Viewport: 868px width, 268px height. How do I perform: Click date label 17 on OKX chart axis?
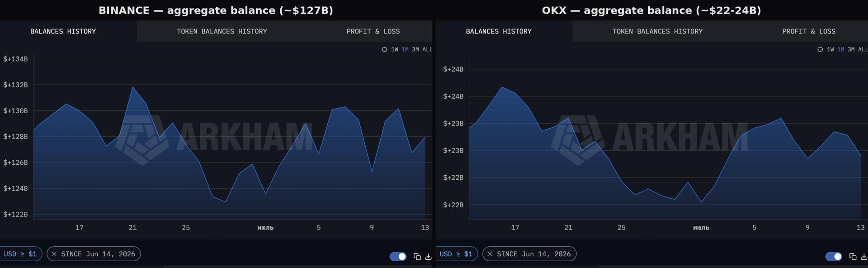pos(515,228)
